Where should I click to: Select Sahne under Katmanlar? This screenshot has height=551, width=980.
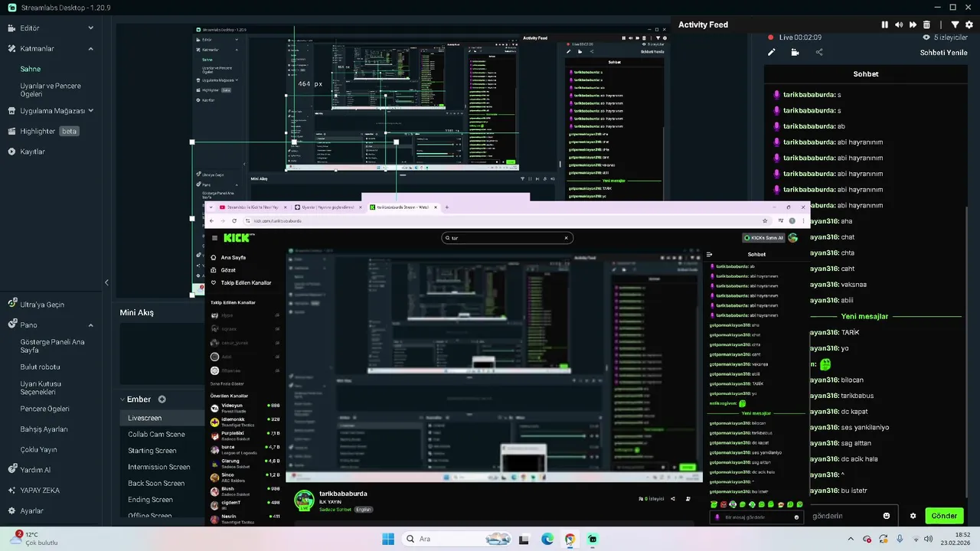tap(31, 69)
